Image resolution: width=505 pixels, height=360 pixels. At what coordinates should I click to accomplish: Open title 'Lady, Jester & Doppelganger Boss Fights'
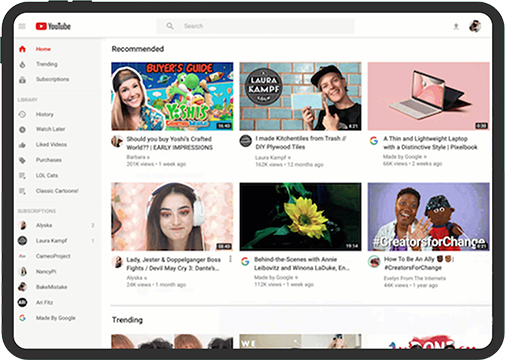(174, 264)
